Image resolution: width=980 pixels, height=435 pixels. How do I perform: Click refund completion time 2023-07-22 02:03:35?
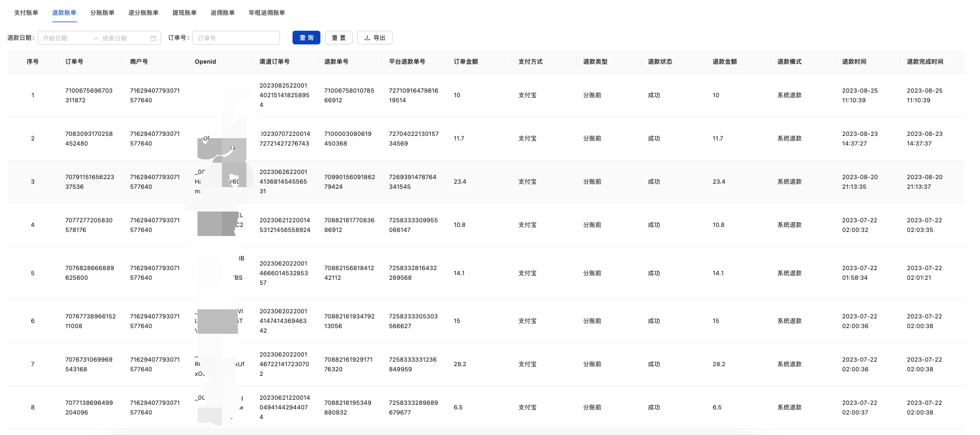point(924,225)
